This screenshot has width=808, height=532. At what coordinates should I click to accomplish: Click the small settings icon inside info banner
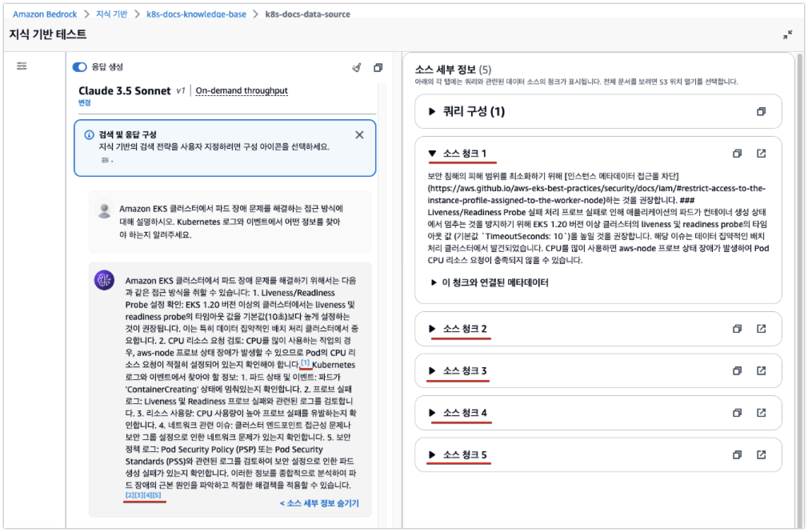pyautogui.click(x=105, y=160)
